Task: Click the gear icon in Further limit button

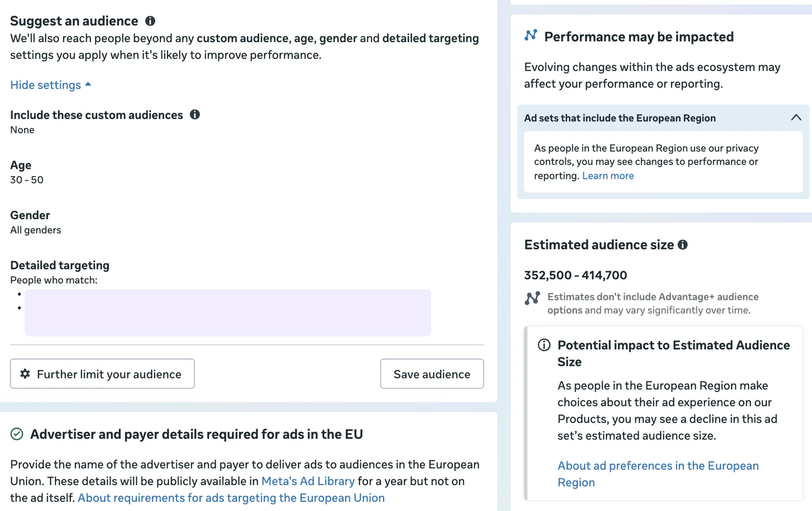Action: click(25, 374)
